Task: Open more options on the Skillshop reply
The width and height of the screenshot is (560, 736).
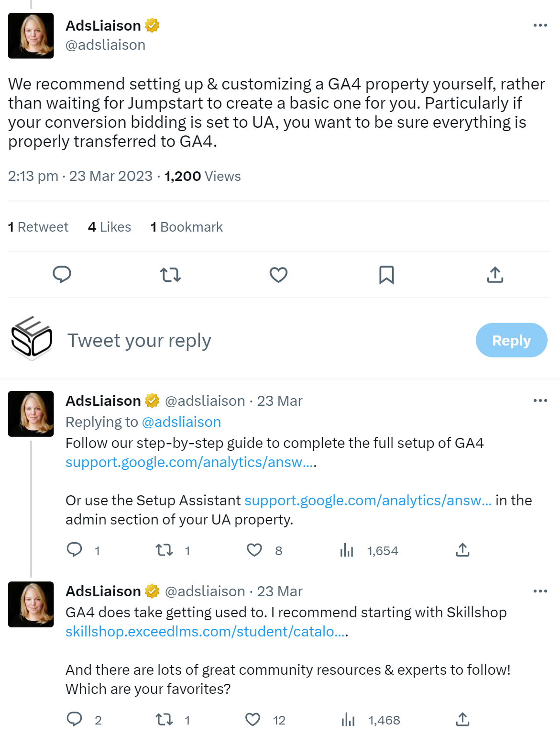Action: click(540, 591)
